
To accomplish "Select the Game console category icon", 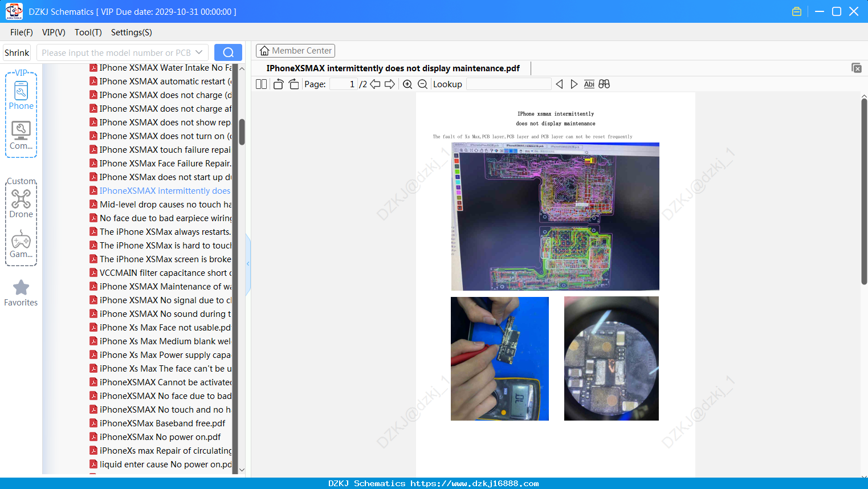I will [x=21, y=244].
